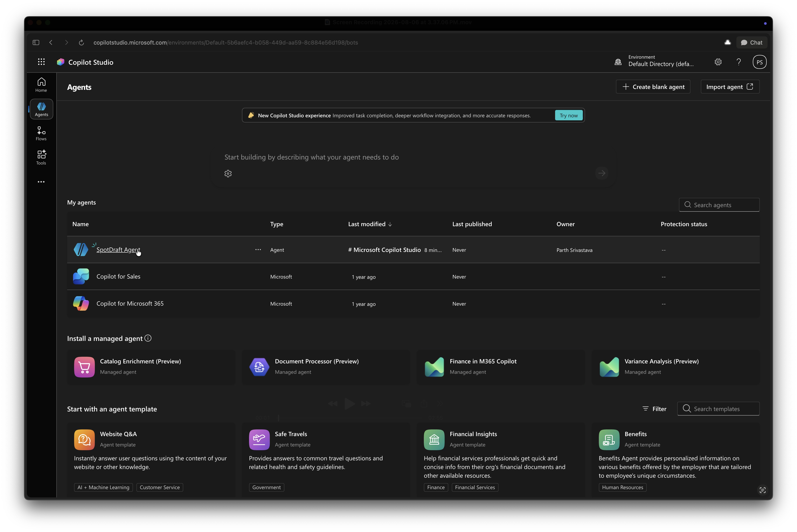Click the cloud icon in browser toolbar
The width and height of the screenshot is (797, 532).
[727, 42]
